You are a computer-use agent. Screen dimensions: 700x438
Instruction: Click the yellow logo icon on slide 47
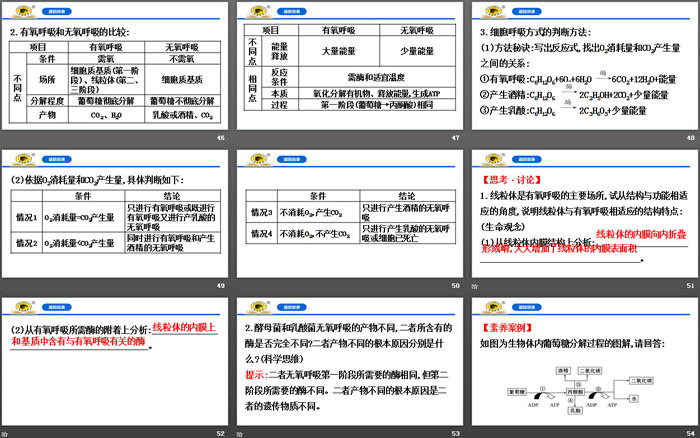259,11
